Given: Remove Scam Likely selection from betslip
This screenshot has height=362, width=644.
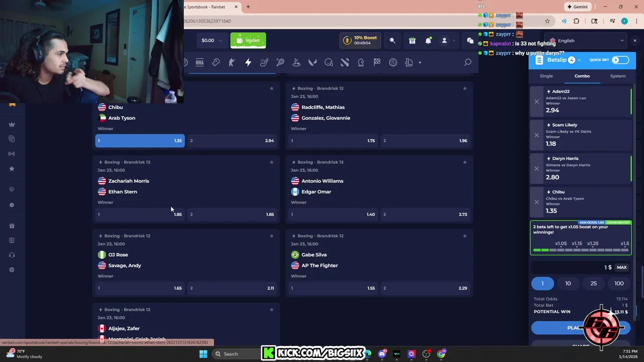Looking at the screenshot, I should coord(536,135).
